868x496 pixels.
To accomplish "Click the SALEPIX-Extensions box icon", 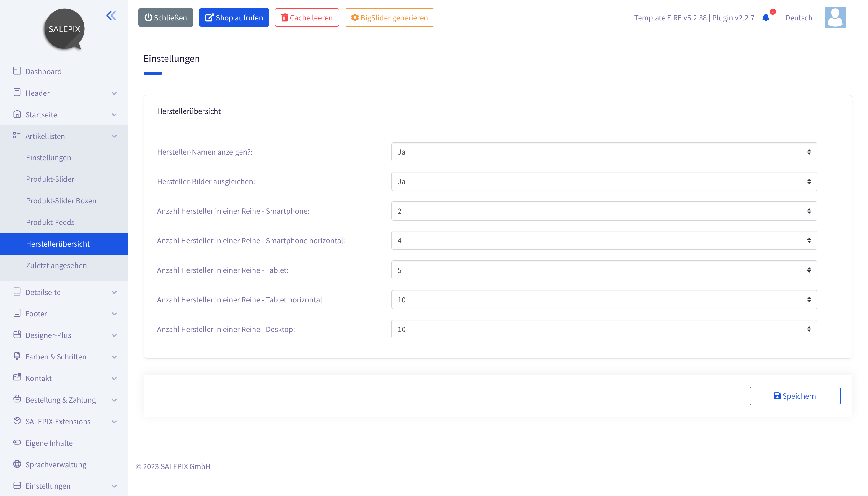I will click(17, 421).
